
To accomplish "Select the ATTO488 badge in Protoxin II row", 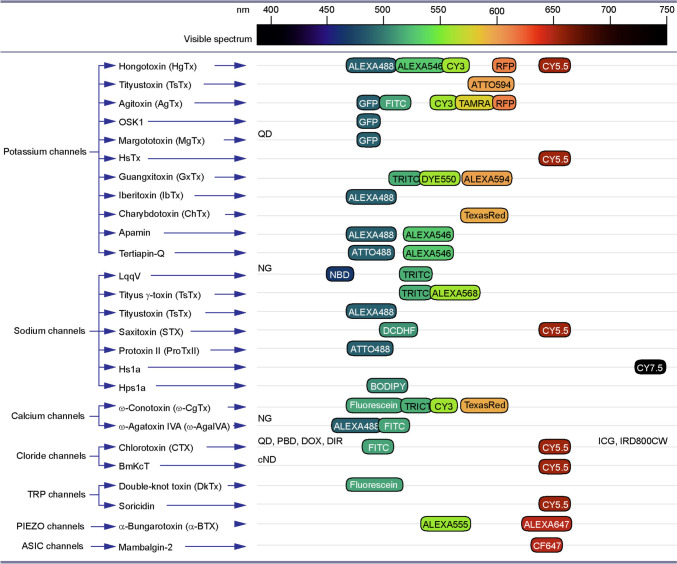I will (370, 349).
